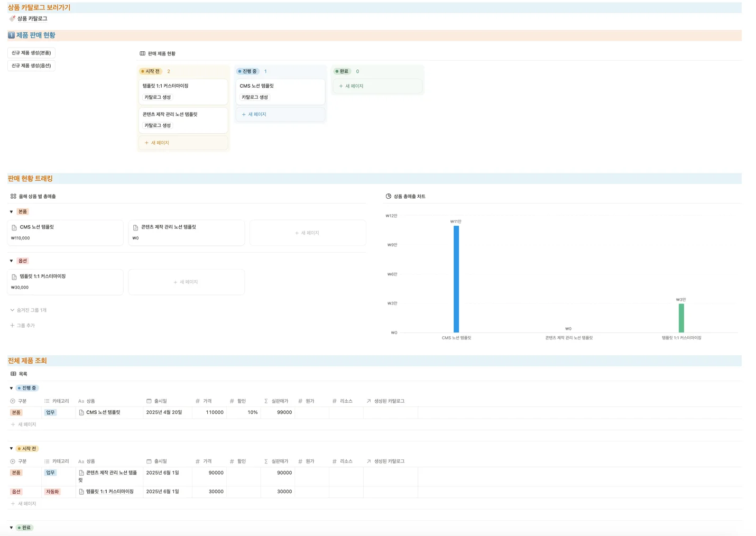Click number icon of 가격 header in 시작 전 group
Viewport: 756px width, 536px height.
click(198, 461)
